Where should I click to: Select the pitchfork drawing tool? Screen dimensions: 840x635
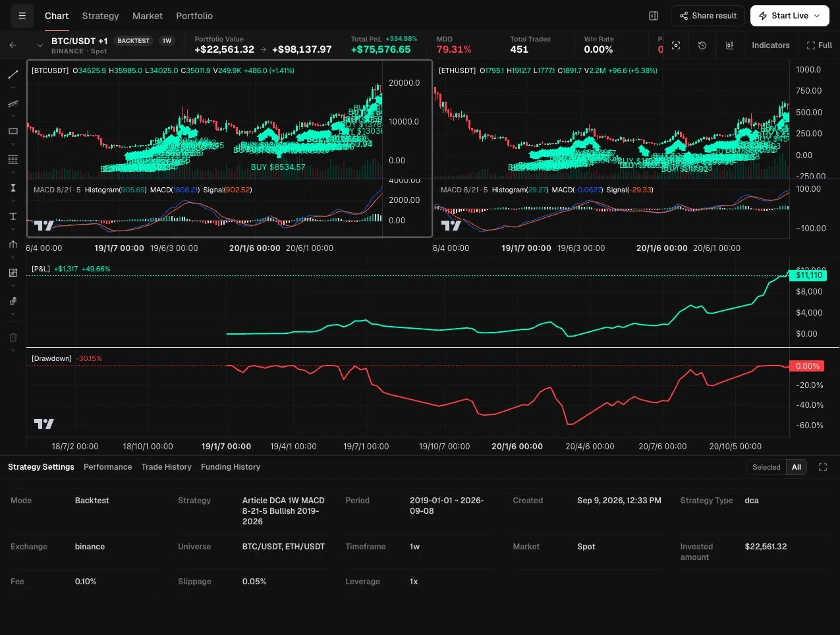pos(13,244)
